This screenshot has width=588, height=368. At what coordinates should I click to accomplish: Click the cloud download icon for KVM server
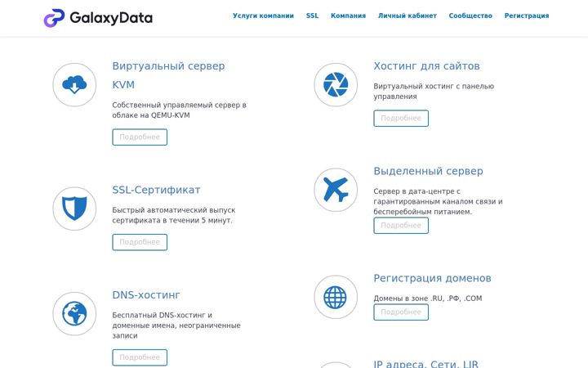click(74, 84)
